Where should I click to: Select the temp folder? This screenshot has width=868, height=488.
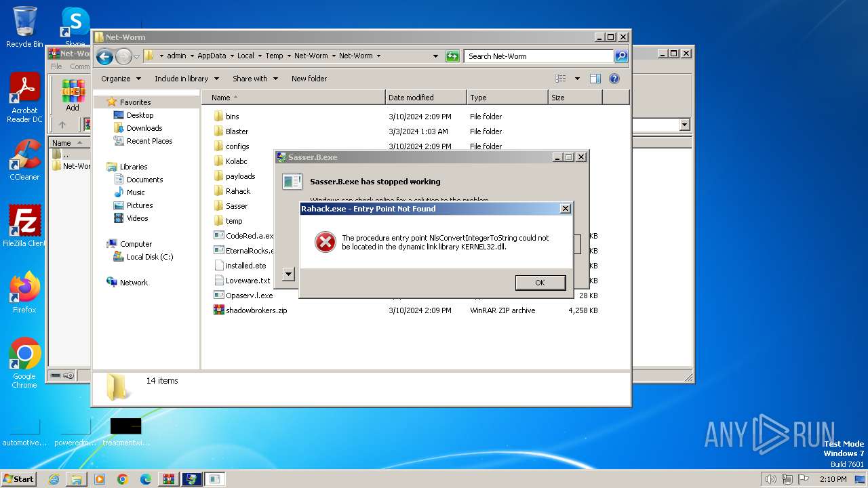234,221
